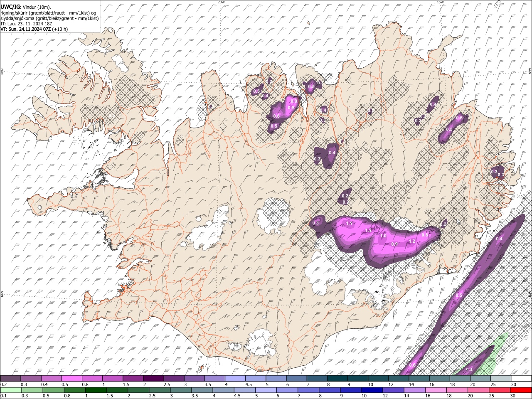
Task: Click the palest green 0.1 swatch in lower legend row
Action: coord(10,390)
